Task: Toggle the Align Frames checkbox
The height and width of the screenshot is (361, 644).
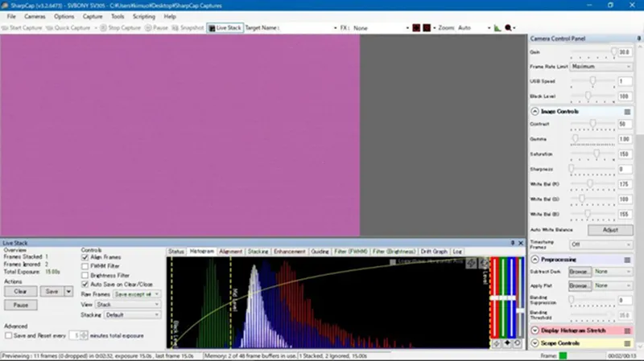Action: tap(85, 257)
